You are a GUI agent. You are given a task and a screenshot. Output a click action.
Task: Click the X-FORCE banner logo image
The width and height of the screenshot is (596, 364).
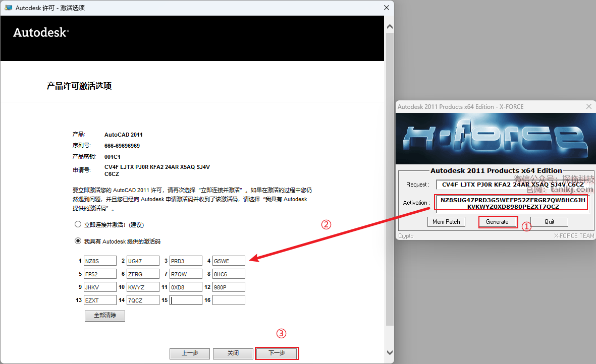pos(496,139)
